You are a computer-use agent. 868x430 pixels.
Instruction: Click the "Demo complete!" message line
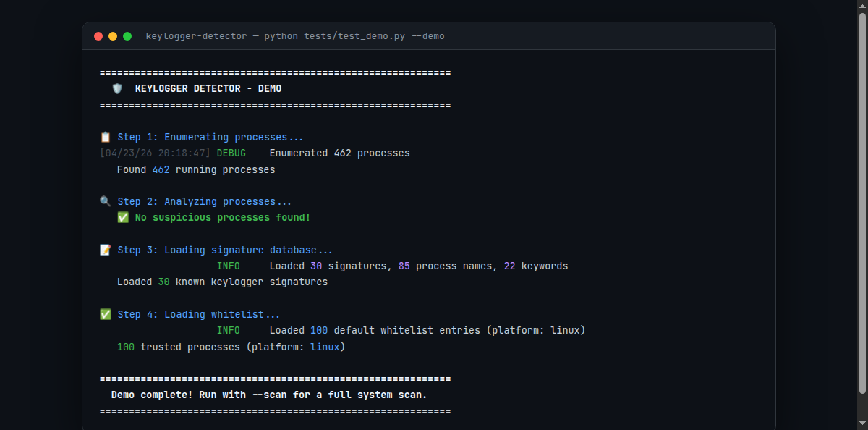tap(269, 395)
